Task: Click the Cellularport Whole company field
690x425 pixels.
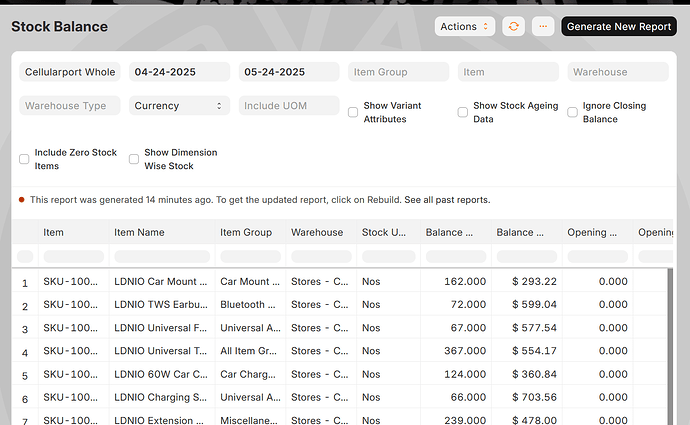Action: pos(70,72)
